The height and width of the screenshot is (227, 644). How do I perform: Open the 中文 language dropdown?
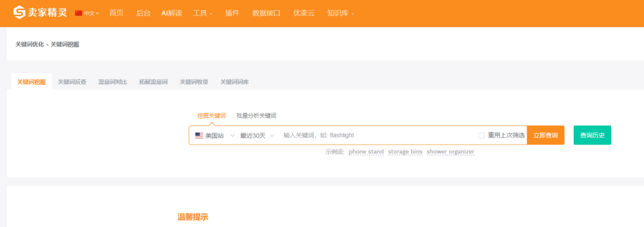pos(88,13)
